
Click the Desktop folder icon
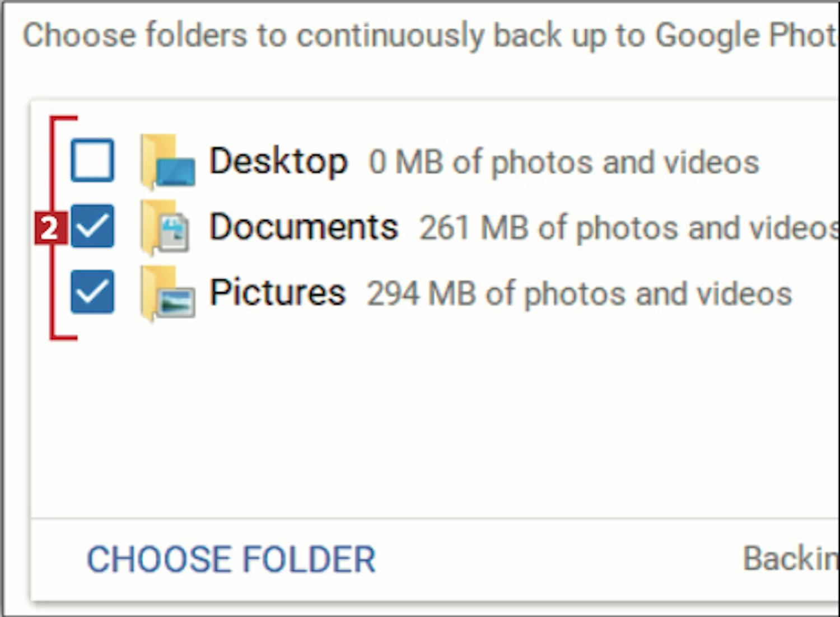167,161
